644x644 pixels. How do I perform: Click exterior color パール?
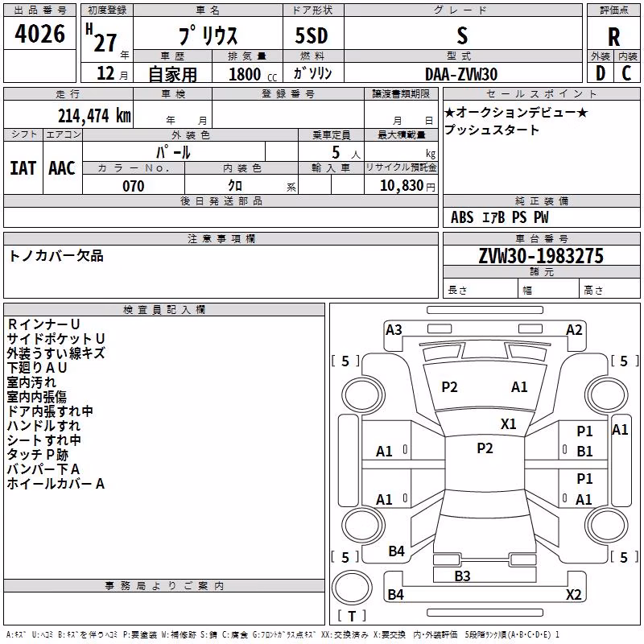coord(173,152)
